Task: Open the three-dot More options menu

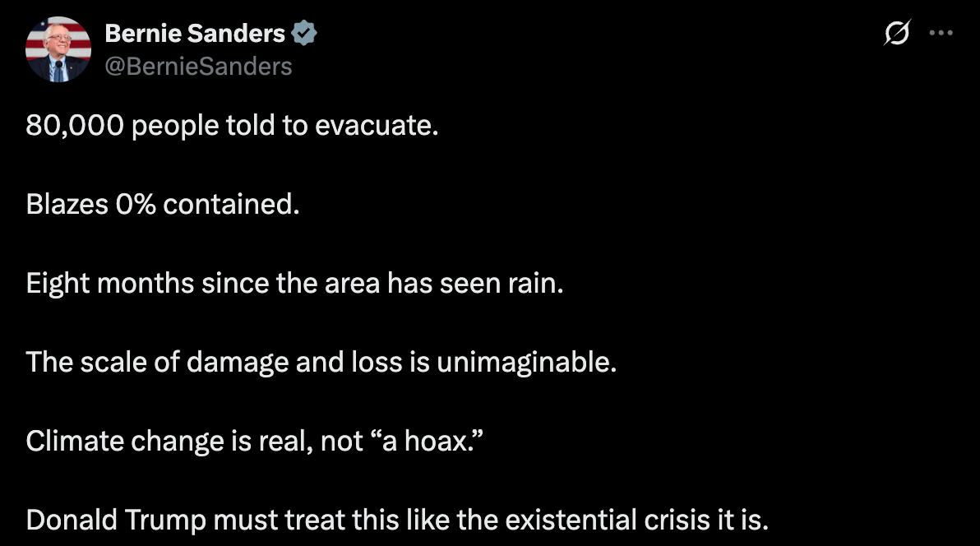Action: (941, 34)
